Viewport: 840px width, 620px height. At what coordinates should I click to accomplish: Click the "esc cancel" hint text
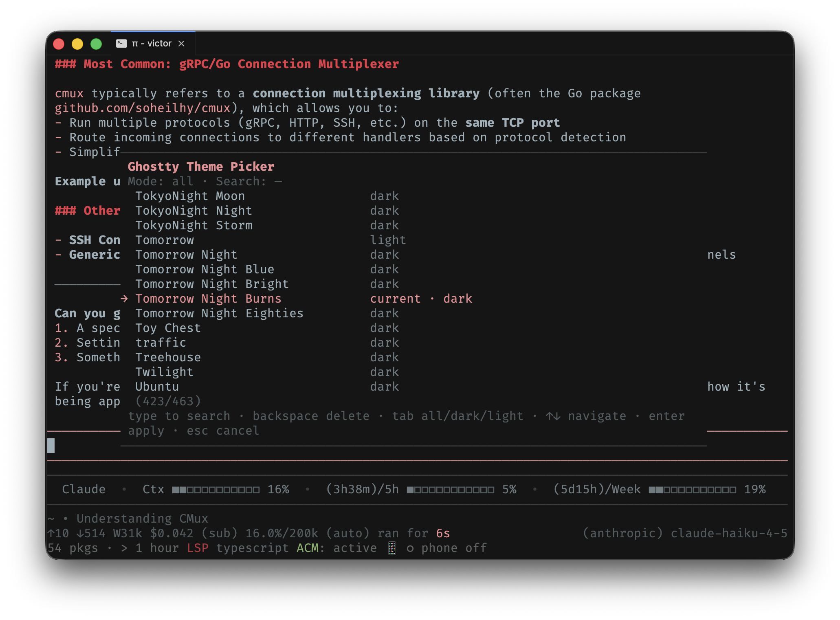pos(223,431)
